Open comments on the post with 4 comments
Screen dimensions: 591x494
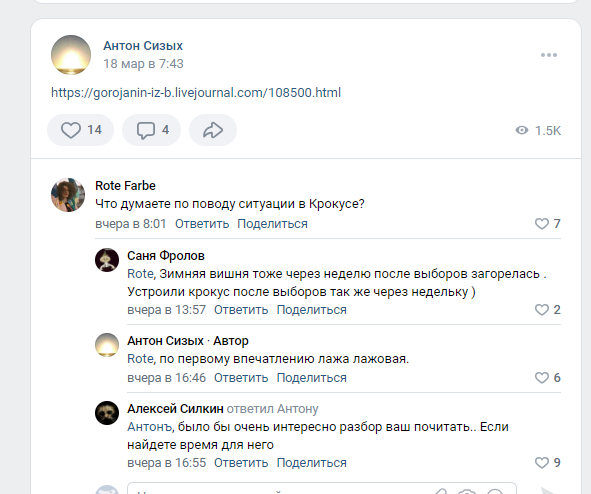(152, 130)
